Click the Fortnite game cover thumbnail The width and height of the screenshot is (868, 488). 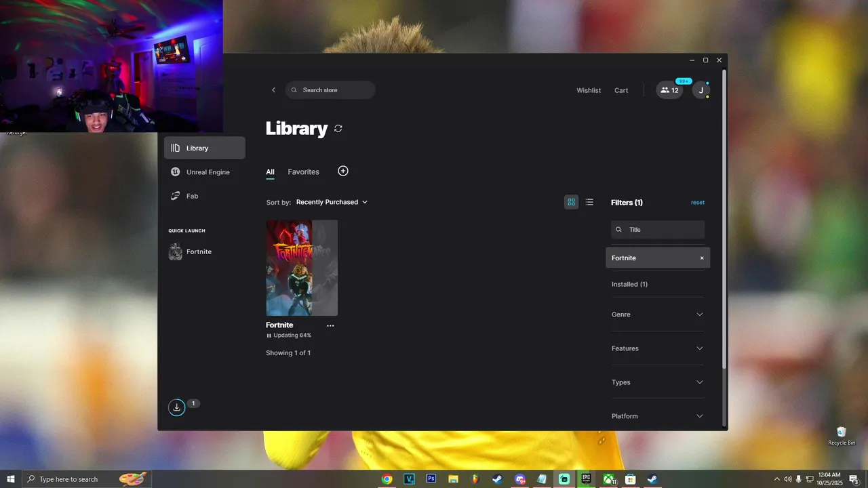302,268
